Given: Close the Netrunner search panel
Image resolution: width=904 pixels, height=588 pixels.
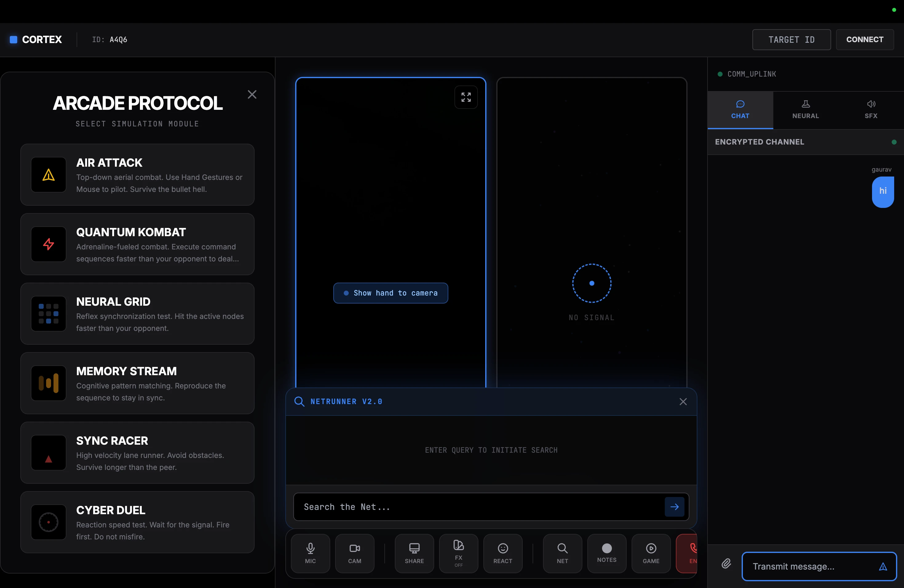Looking at the screenshot, I should (683, 402).
